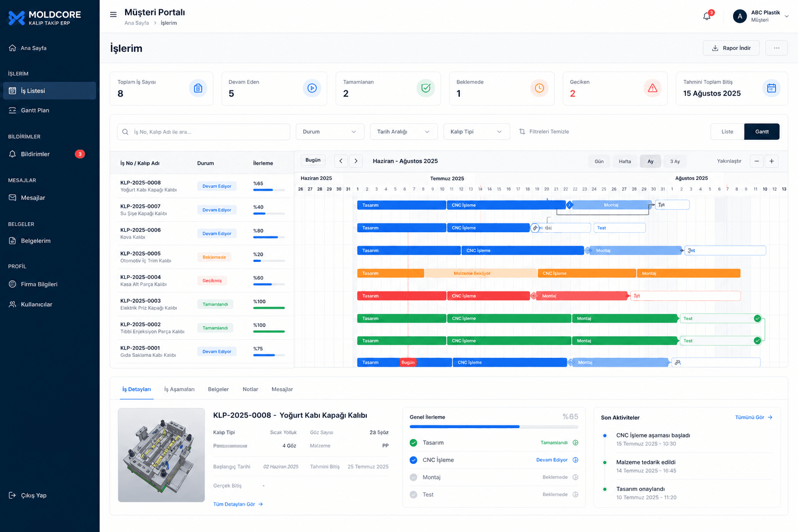The image size is (798, 532).
Task: Switch to Gantt view
Action: coord(762,132)
